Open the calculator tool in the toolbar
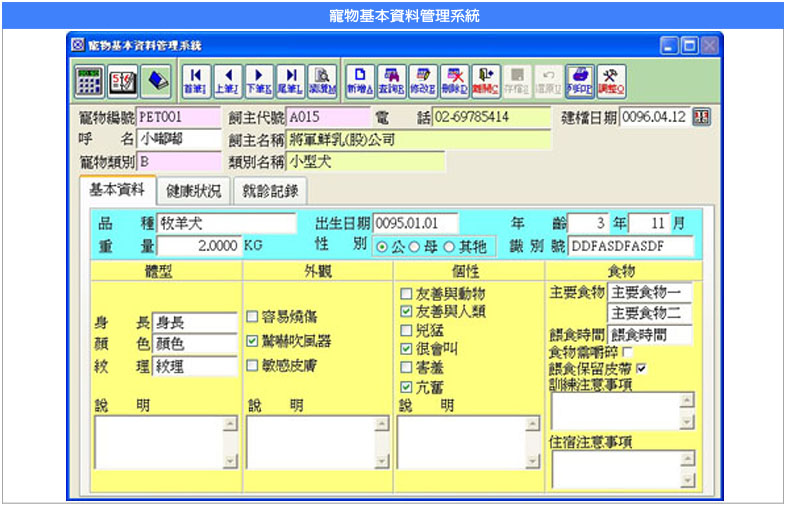This screenshot has height=507, width=786. [x=90, y=79]
